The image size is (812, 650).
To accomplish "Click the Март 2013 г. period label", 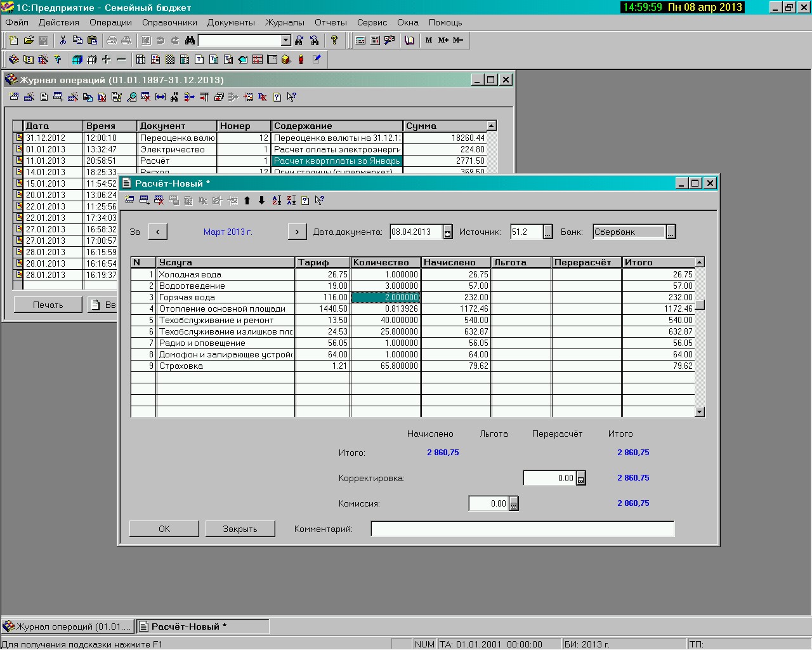I will tap(228, 232).
